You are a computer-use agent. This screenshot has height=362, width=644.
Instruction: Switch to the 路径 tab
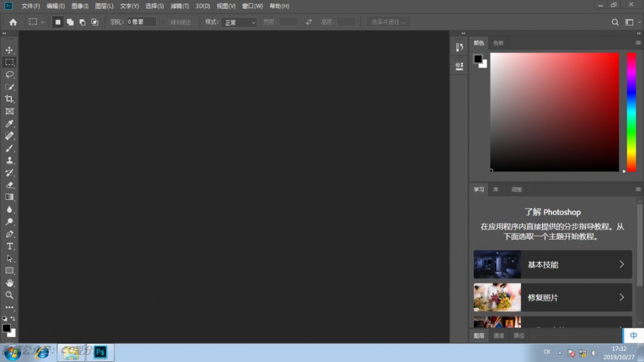click(x=519, y=336)
